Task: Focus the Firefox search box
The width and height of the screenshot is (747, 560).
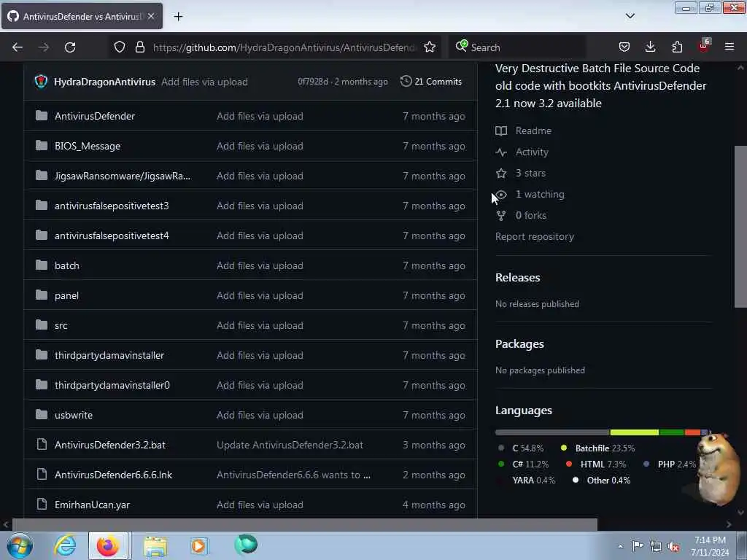Action: 518,47
